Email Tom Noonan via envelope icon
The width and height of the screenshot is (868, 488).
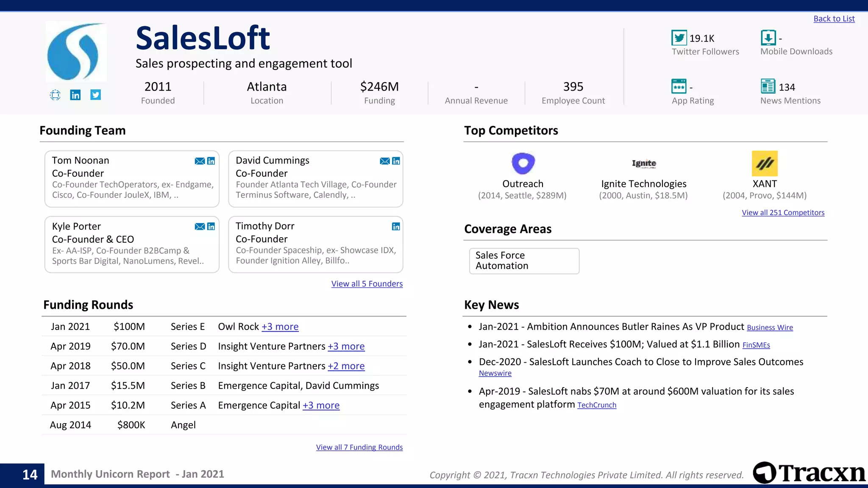click(x=200, y=161)
